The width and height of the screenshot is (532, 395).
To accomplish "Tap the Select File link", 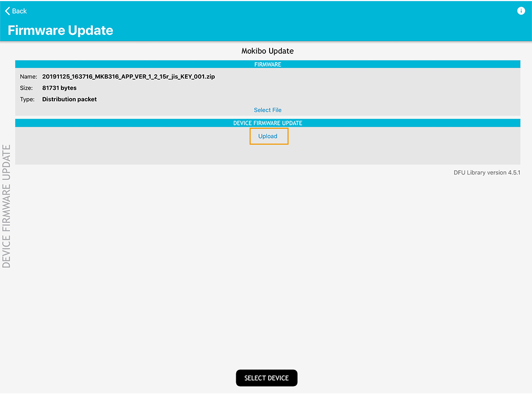I will 268,110.
